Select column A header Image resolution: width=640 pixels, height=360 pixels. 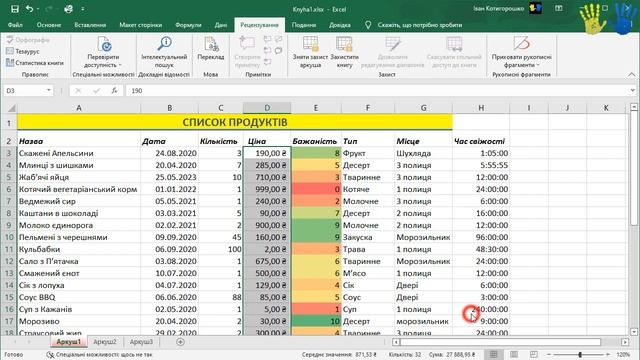coord(79,108)
